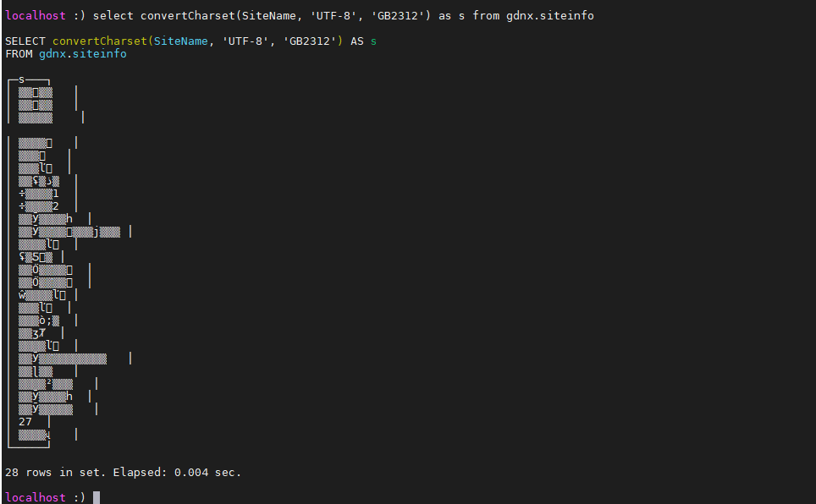Click the "28 rows in set" text
Image resolution: width=816 pixels, height=504 pixels.
point(55,472)
